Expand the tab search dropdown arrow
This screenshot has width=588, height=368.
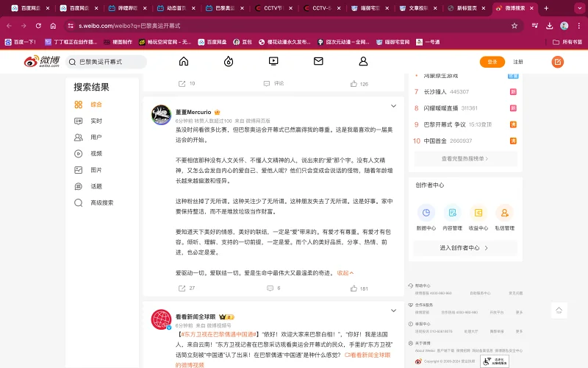580,8
